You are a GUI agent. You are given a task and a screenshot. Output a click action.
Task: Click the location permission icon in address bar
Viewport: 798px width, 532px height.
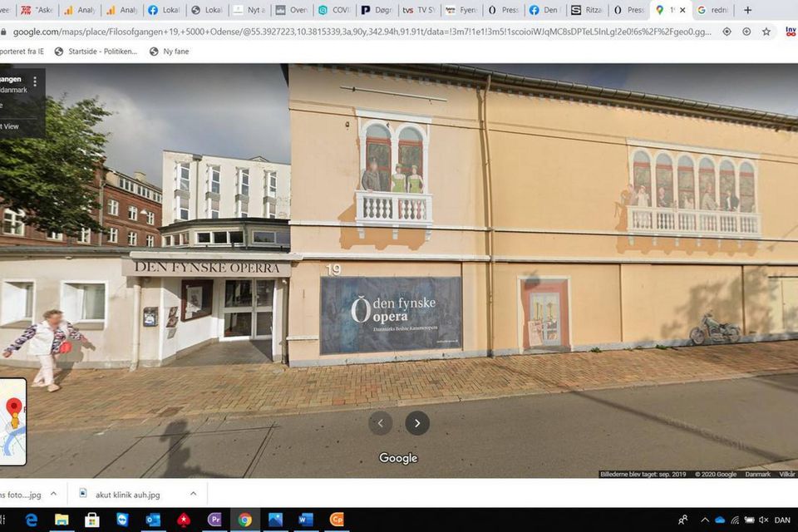tap(727, 32)
